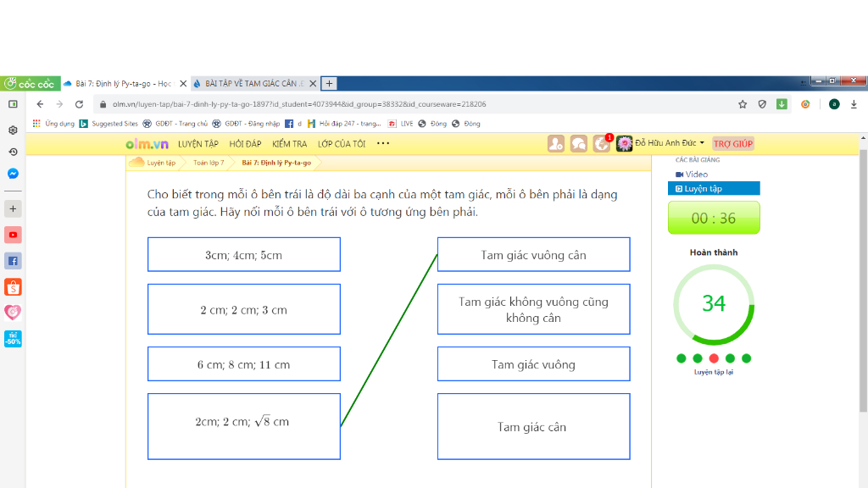Open browser settings gear in sidebar
Screen dimensions: 868x488
[x=13, y=130]
